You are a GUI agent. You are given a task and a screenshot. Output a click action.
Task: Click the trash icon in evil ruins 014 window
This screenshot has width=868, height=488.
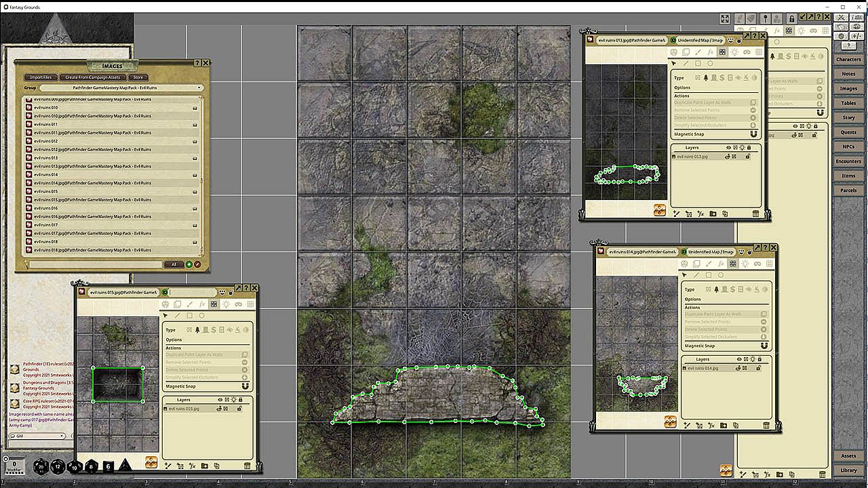766,426
